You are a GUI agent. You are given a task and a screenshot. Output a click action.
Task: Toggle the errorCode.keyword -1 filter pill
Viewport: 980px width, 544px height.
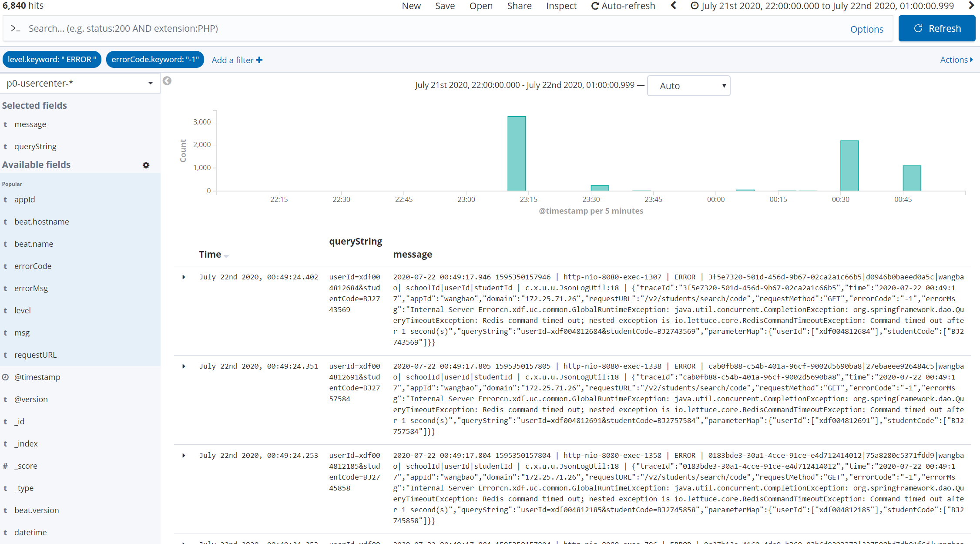(155, 60)
